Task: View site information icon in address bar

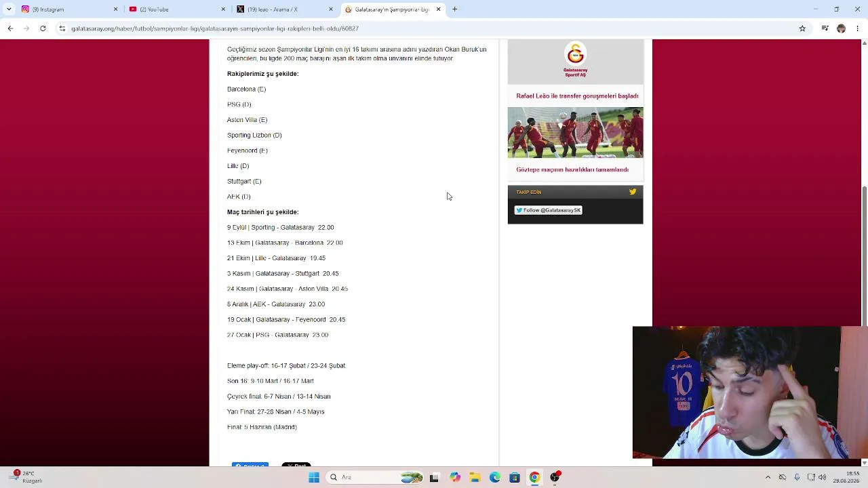Action: click(x=62, y=28)
